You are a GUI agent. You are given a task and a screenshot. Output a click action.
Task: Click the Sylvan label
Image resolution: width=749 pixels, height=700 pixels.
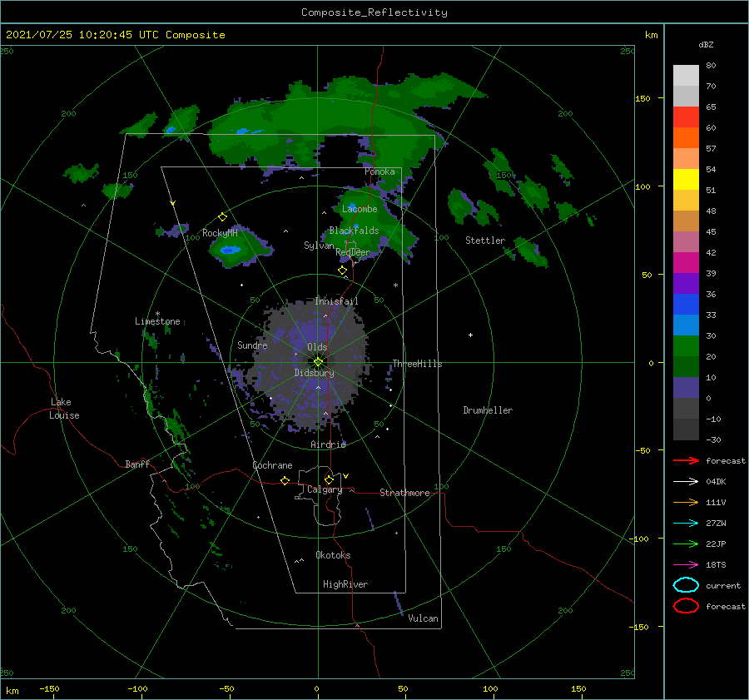tap(319, 246)
